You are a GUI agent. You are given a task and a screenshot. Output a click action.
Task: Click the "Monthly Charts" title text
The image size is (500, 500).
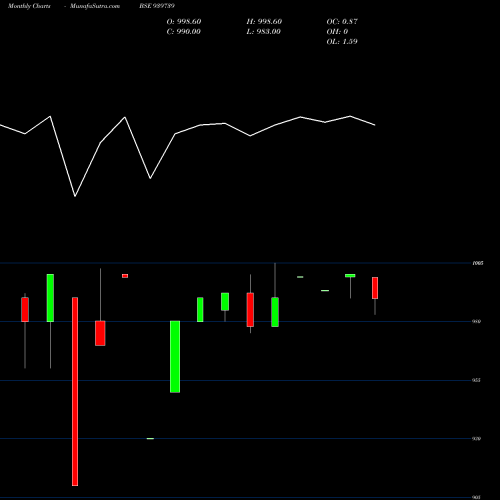pyautogui.click(x=29, y=6)
